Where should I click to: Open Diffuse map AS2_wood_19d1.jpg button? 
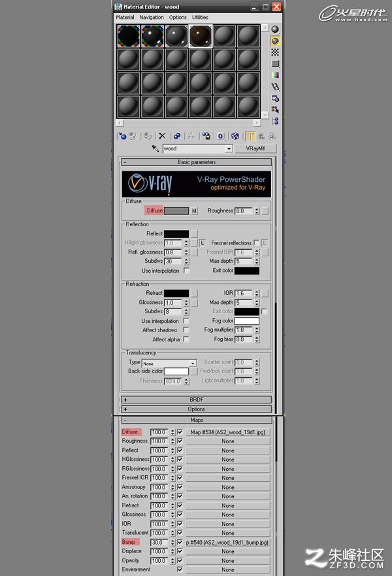(x=227, y=432)
